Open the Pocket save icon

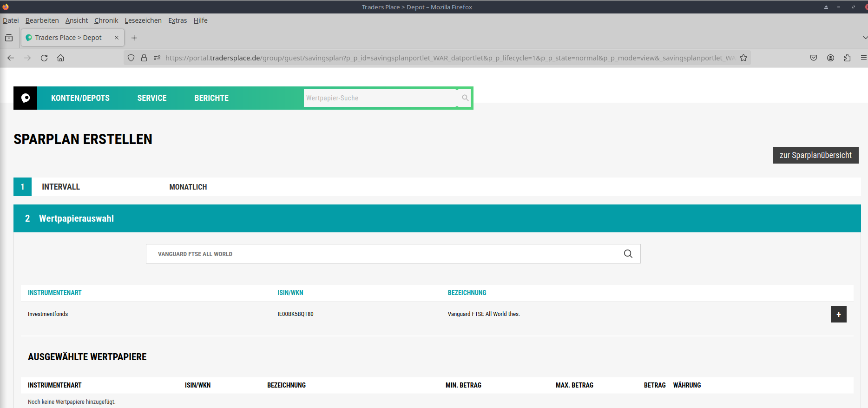814,58
